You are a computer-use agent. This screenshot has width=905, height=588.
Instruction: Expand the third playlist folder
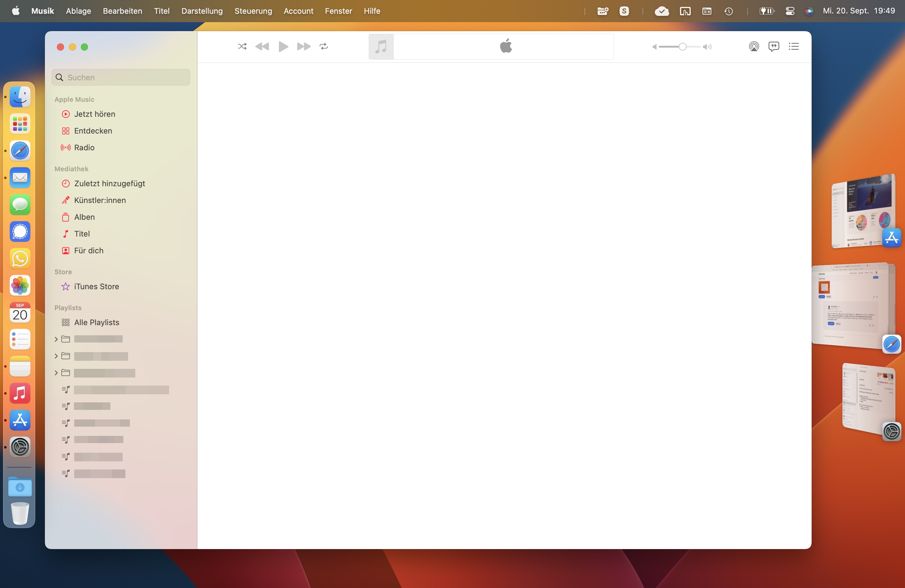coord(56,373)
